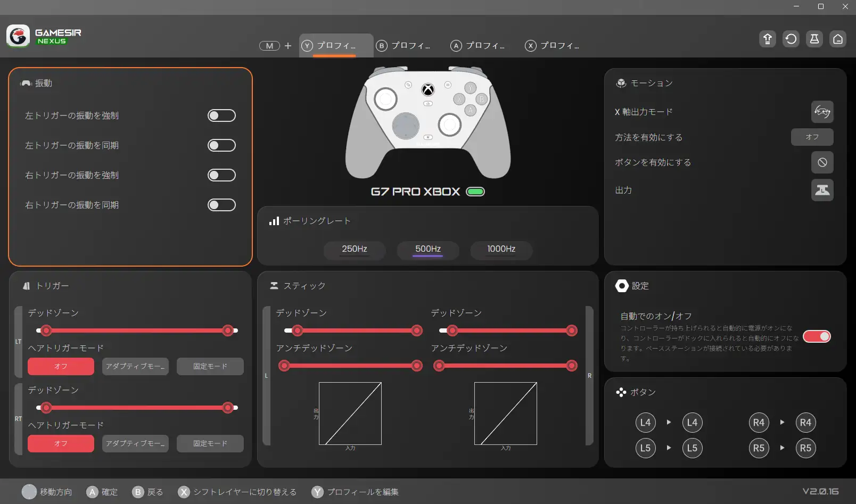Go to home via house icon
Image resolution: width=856 pixels, height=504 pixels.
coord(838,39)
